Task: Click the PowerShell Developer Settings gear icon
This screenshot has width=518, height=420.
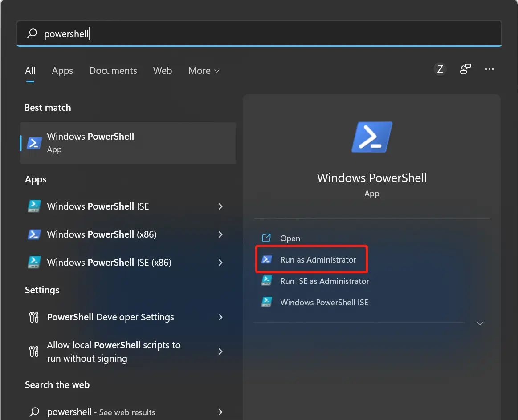Action: 33,317
